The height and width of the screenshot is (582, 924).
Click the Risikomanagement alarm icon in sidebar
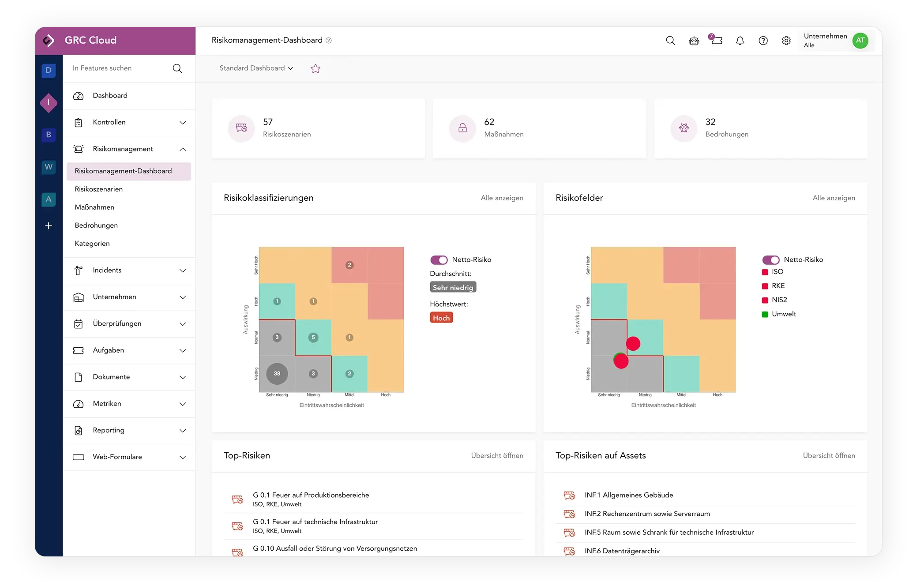coord(79,149)
